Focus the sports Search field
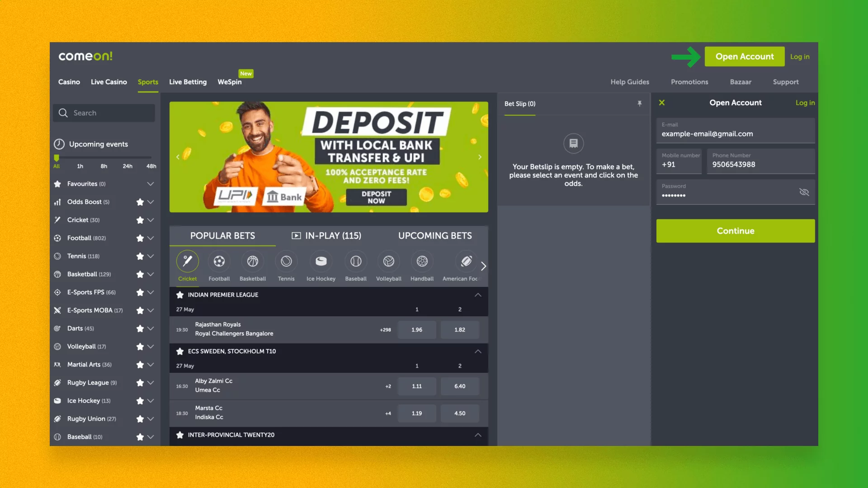Viewport: 868px width, 488px height. pyautogui.click(x=104, y=113)
